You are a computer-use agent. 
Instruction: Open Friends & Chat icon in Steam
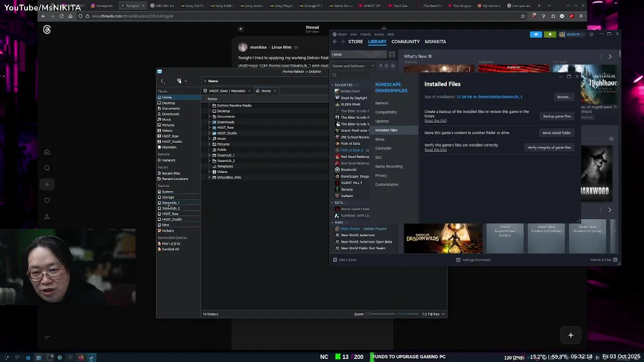(x=615, y=260)
